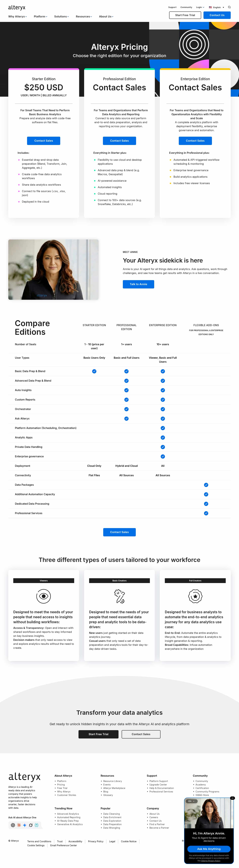Ask Perplexity about Alteryx One

(x=37, y=825)
